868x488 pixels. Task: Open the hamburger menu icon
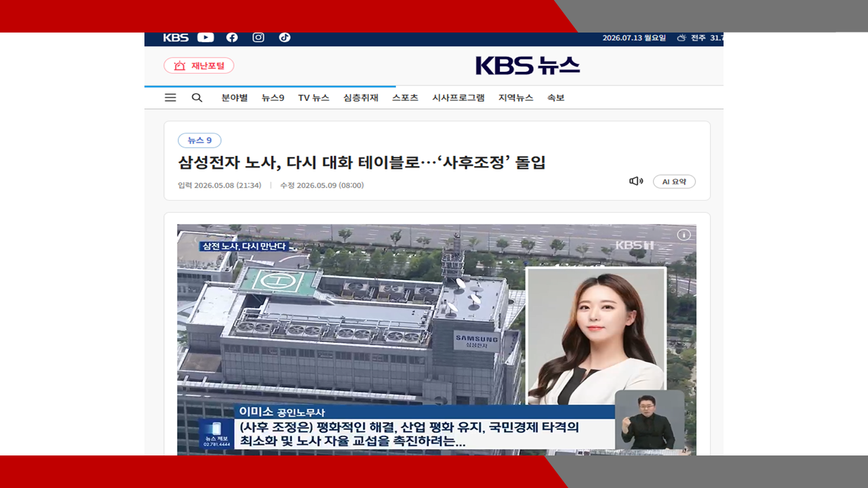coord(170,98)
